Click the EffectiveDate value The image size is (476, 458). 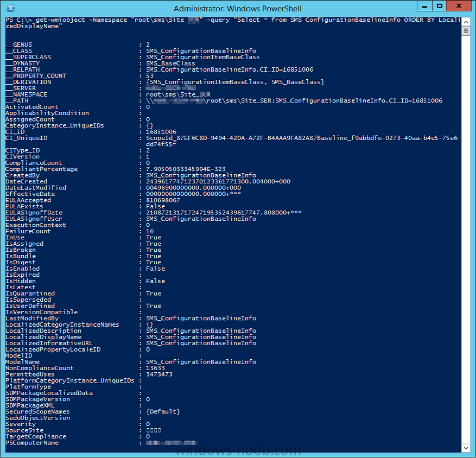pyautogui.click(x=193, y=194)
